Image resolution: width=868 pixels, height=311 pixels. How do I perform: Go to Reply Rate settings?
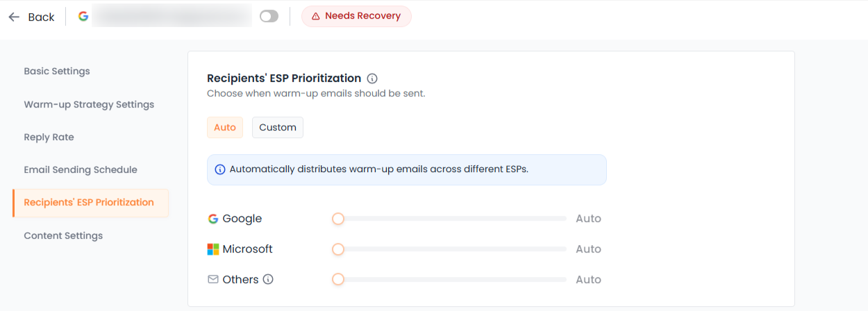click(x=49, y=137)
